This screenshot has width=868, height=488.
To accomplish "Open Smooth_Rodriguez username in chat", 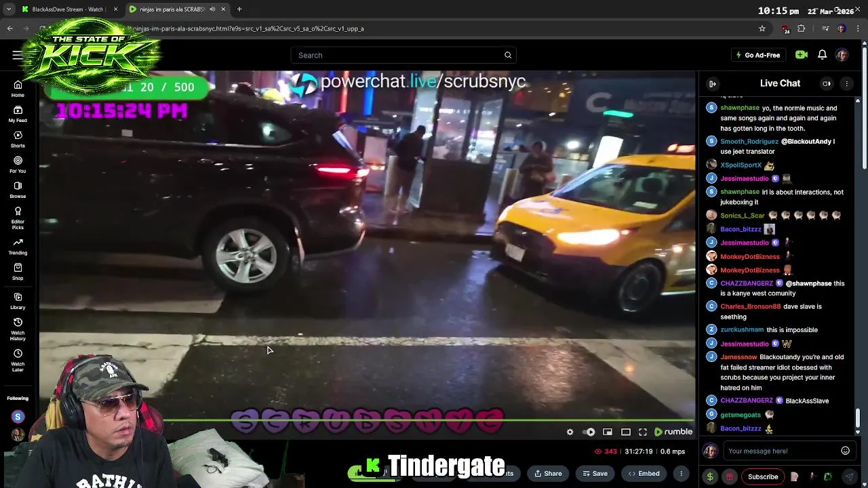I will coord(749,142).
